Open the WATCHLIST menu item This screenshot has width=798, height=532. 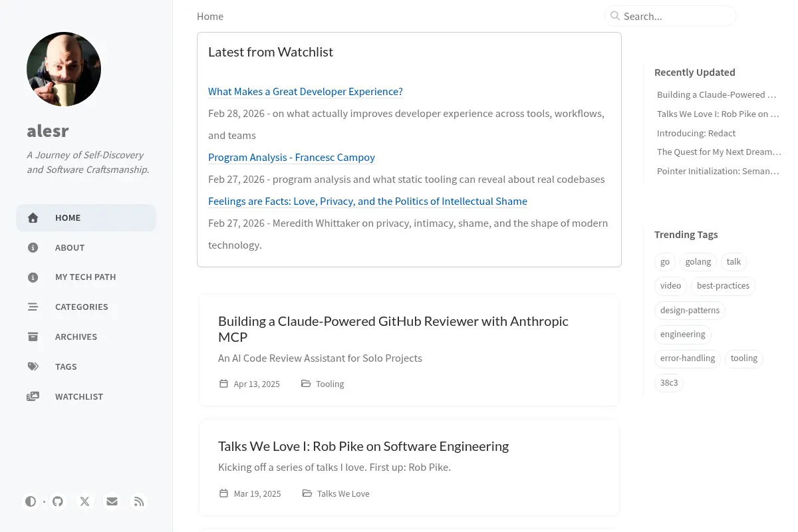click(x=86, y=397)
